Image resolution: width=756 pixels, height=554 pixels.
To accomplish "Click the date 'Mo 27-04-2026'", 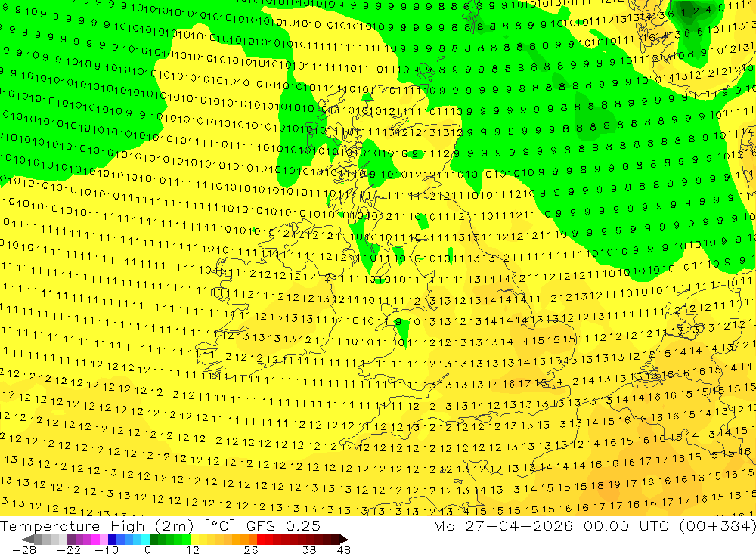I will click(x=503, y=525).
